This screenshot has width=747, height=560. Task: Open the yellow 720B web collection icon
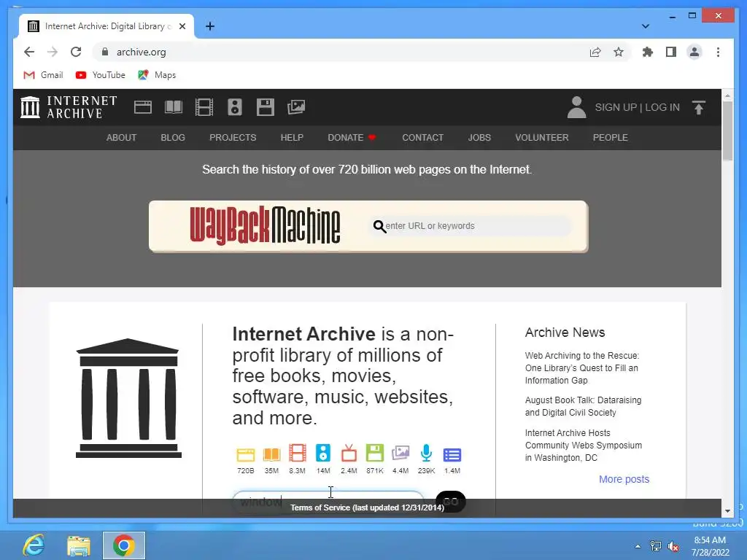point(246,454)
